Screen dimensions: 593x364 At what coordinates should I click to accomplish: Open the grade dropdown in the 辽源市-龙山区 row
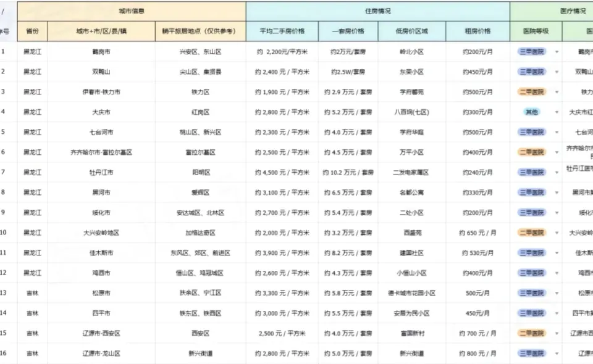pyautogui.click(x=557, y=354)
